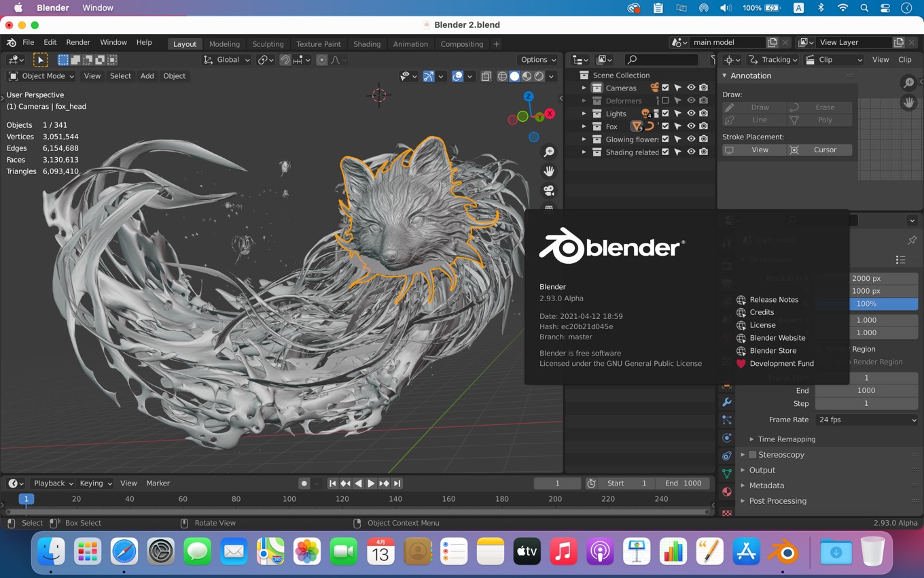Add new View Layer copy icon

899,42
